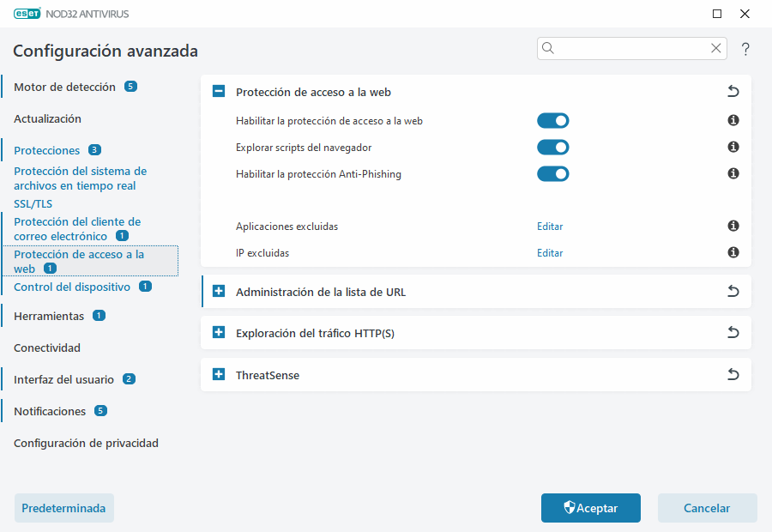Select SSL/TLS in the left sidebar
This screenshot has height=532, width=772.
tap(33, 203)
